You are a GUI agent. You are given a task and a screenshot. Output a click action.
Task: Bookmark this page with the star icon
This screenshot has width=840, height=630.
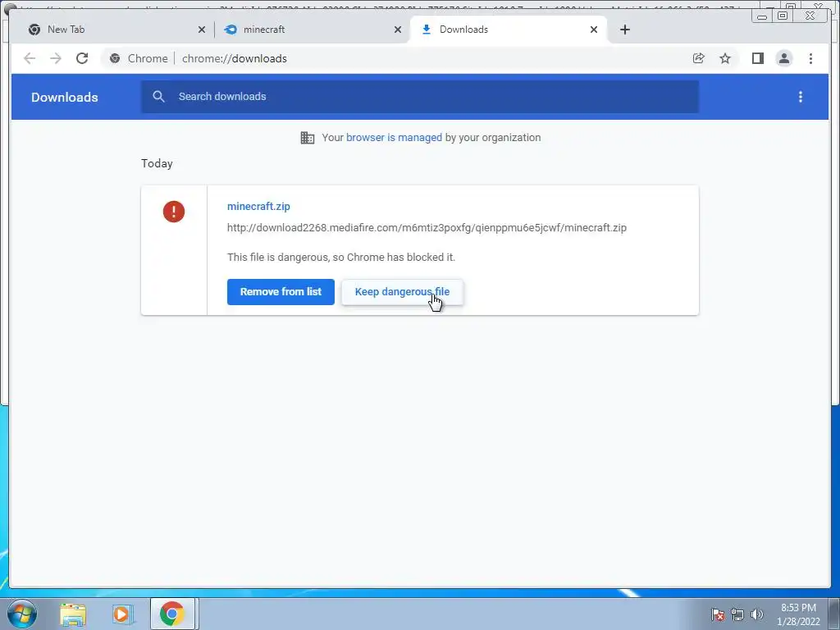pos(725,58)
